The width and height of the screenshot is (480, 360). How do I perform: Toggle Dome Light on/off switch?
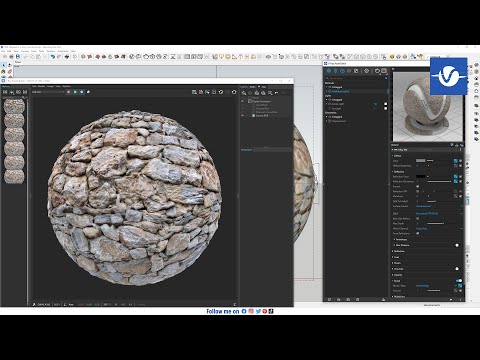coord(386,104)
